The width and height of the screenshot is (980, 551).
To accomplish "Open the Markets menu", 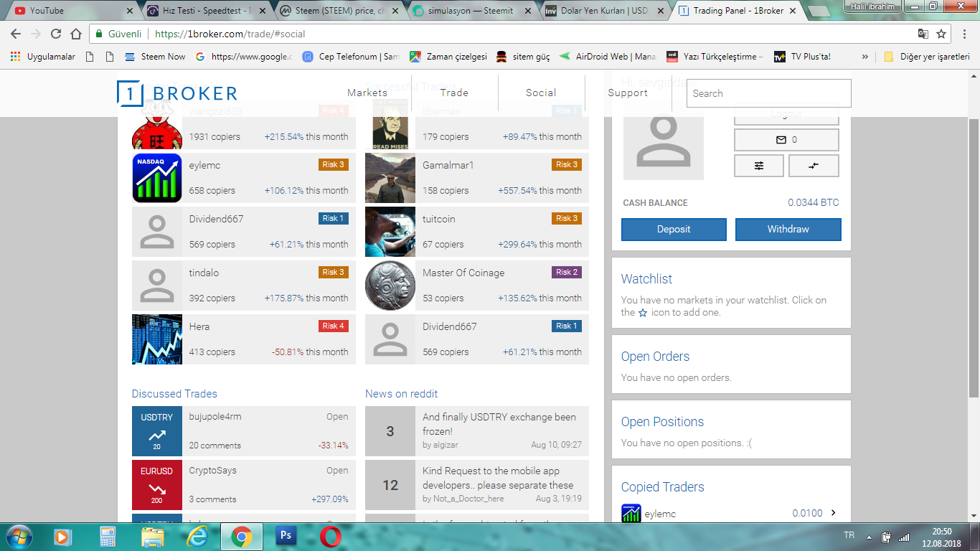I will (367, 93).
